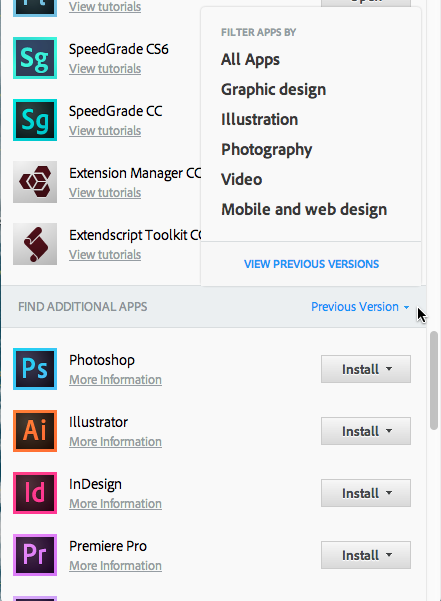Screen dimensions: 441x601
Task: Filter apps by Mobile and web design
Action: point(304,209)
